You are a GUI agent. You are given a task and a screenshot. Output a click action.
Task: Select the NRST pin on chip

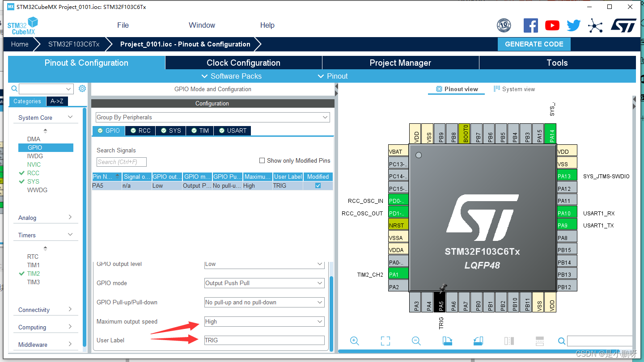(398, 225)
